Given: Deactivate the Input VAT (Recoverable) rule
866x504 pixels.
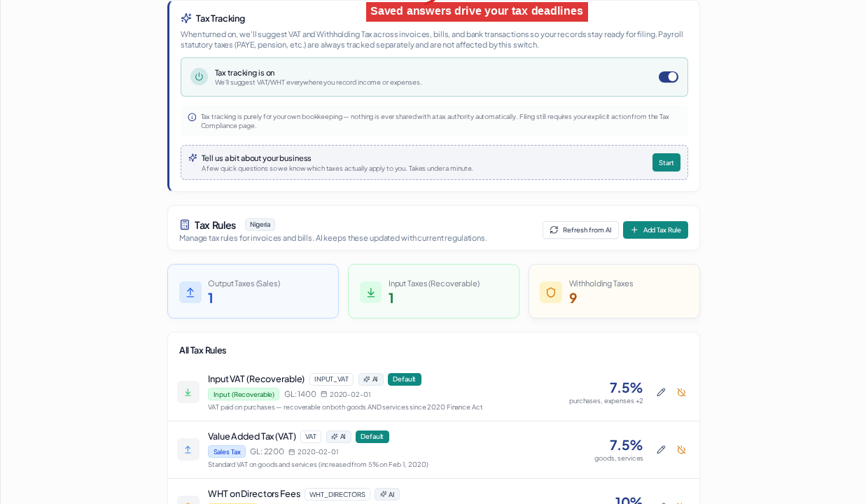Looking at the screenshot, I should tap(681, 392).
